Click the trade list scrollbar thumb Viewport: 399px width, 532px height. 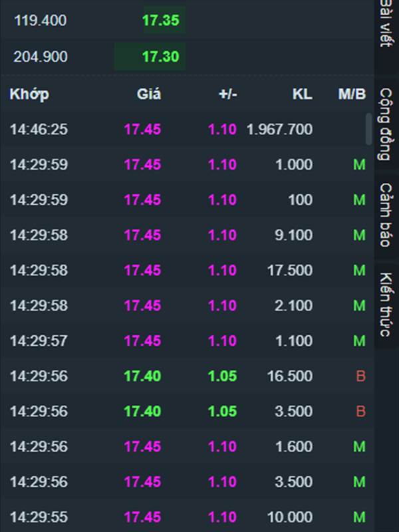pos(369,129)
